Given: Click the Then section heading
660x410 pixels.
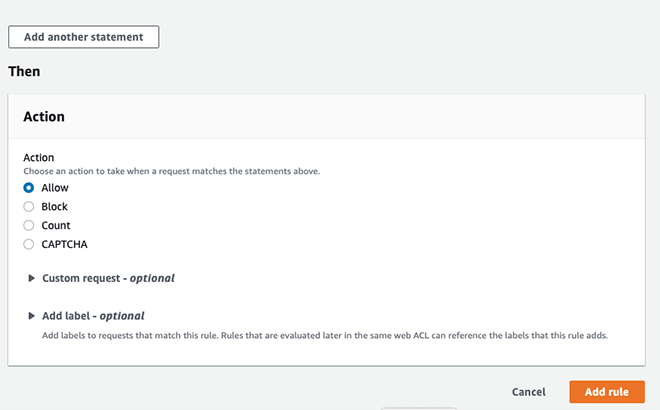Looking at the screenshot, I should pyautogui.click(x=24, y=72).
